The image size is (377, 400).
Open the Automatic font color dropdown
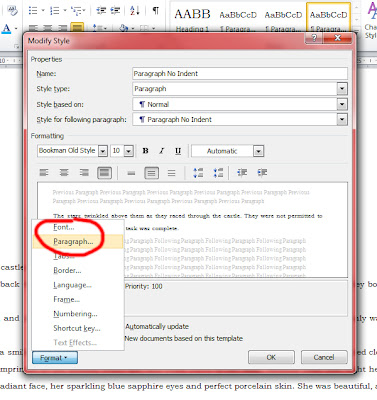(258, 151)
